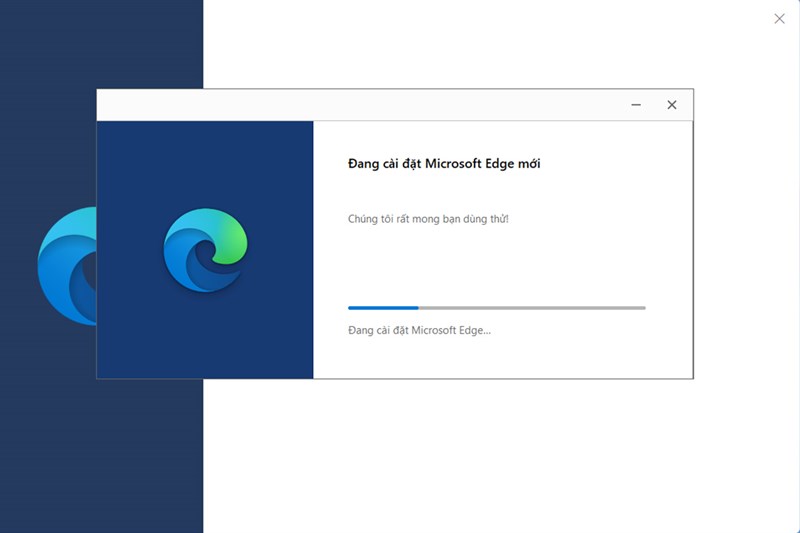Viewport: 800px width, 533px height.
Task: Minimize the Edge installer dialog
Action: [636, 105]
